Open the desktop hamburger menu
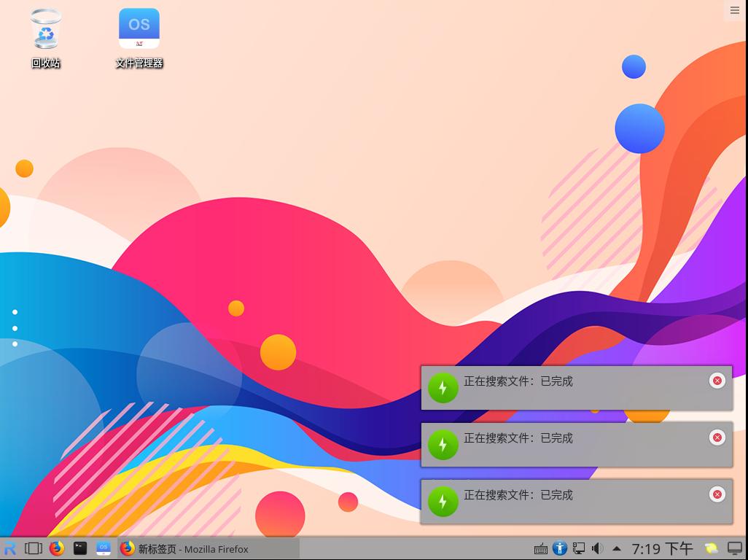The width and height of the screenshot is (748, 560). [734, 10]
